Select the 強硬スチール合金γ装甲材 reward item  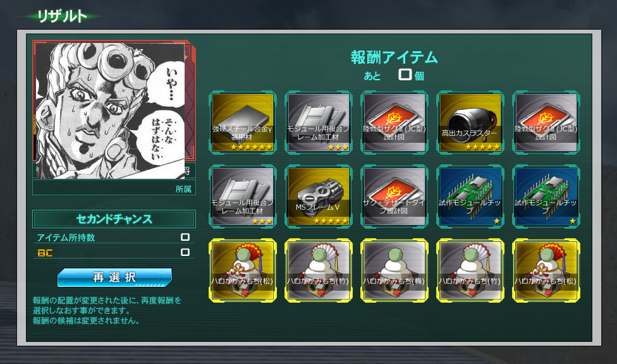pyautogui.click(x=243, y=123)
